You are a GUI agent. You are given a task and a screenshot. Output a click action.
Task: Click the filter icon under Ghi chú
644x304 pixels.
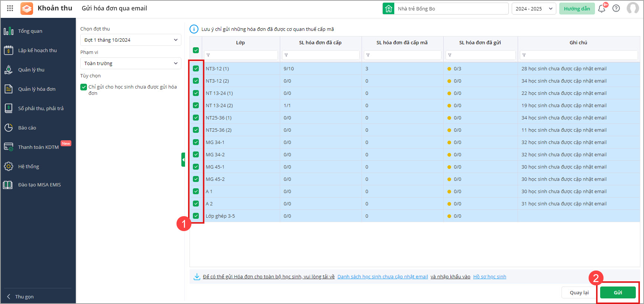[x=524, y=55]
